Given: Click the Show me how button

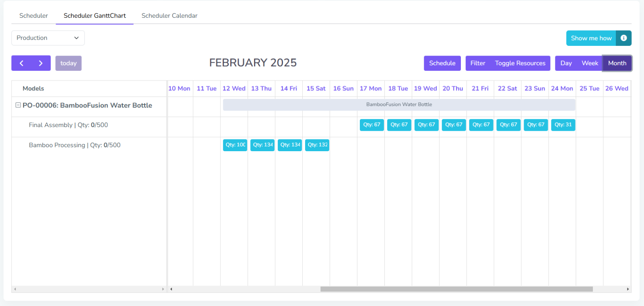Looking at the screenshot, I should (591, 38).
